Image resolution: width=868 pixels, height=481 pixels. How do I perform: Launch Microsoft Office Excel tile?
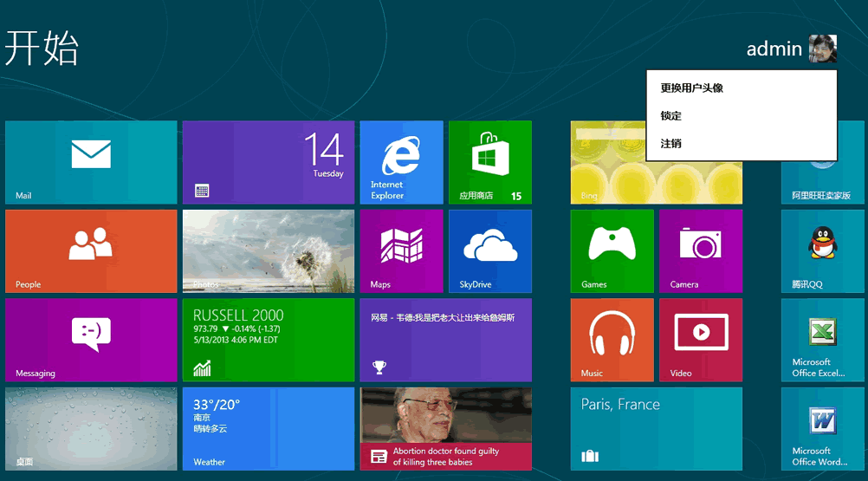(823, 340)
